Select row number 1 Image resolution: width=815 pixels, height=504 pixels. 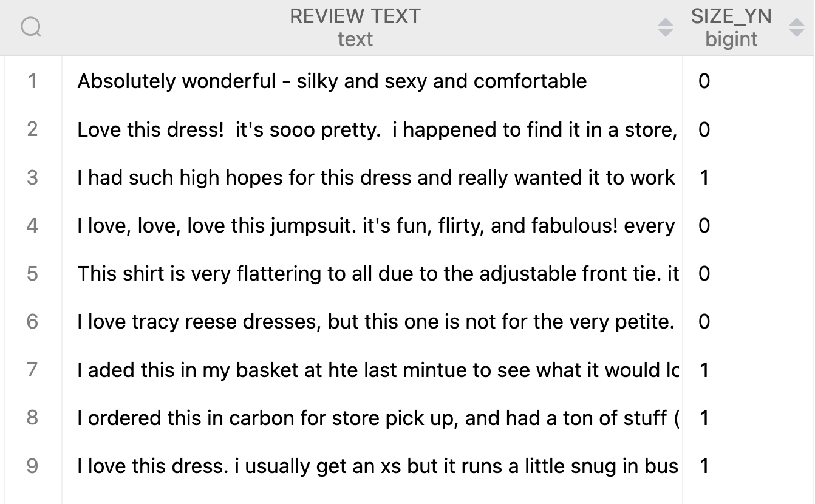point(32,81)
